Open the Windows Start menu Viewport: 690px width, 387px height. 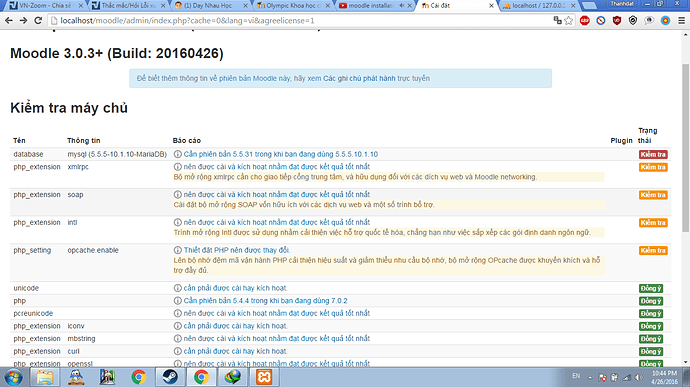13,377
